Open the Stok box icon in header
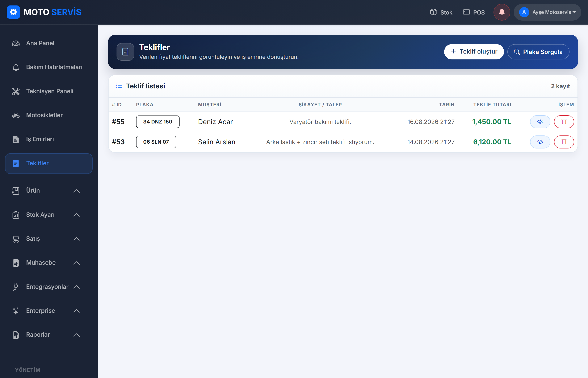 pyautogui.click(x=441, y=12)
